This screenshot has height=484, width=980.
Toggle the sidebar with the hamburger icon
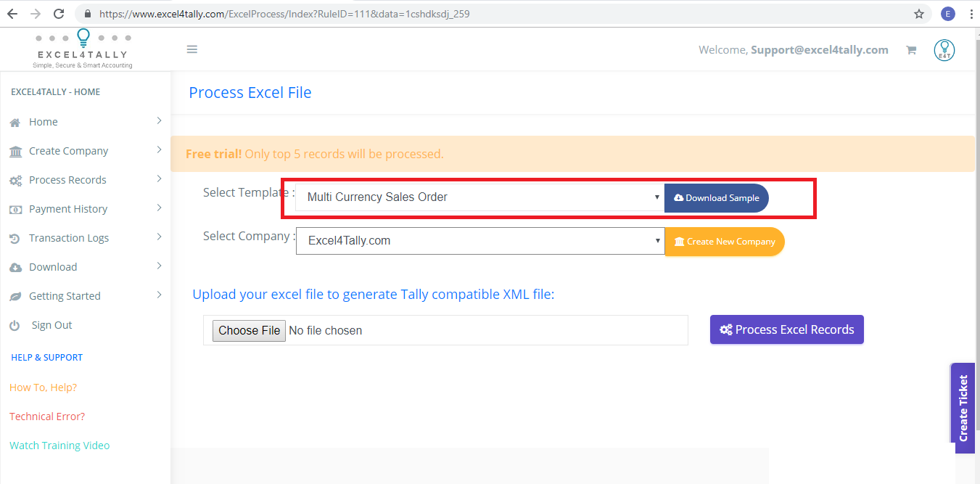click(192, 49)
